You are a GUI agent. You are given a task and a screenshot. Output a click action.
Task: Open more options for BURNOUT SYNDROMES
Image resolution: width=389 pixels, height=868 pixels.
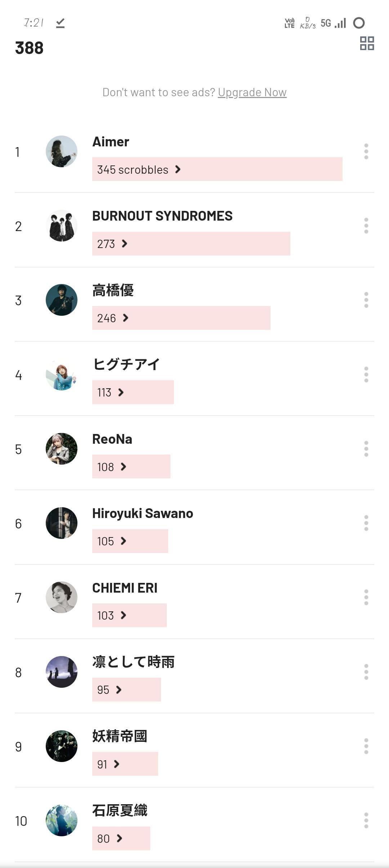[366, 226]
